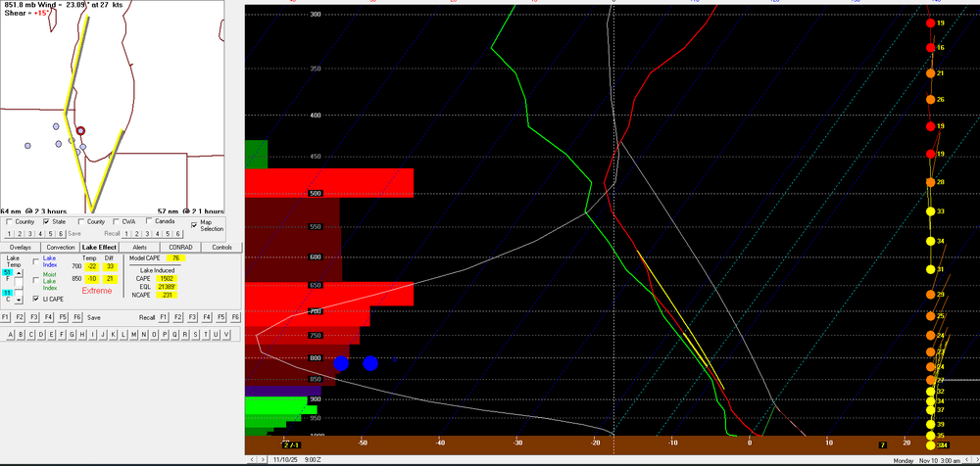Click the left blue dot at 800 mb
The width and height of the screenshot is (980, 466).
click(x=341, y=363)
